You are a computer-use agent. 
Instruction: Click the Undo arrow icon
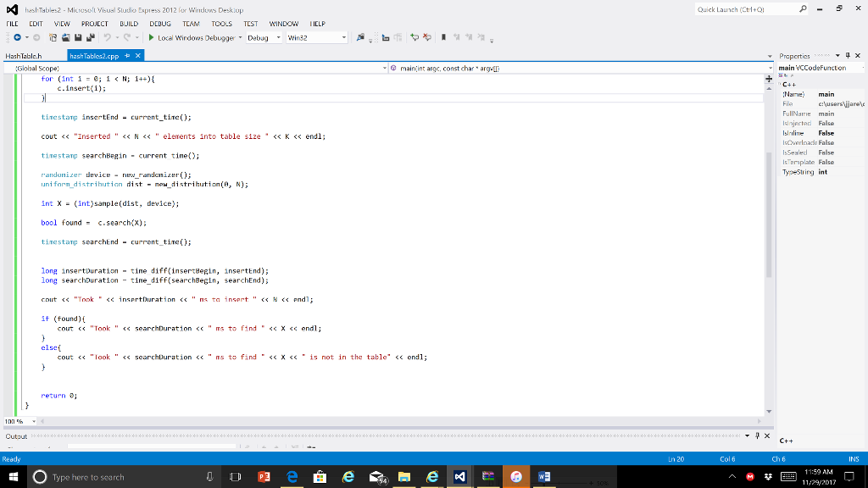point(107,37)
